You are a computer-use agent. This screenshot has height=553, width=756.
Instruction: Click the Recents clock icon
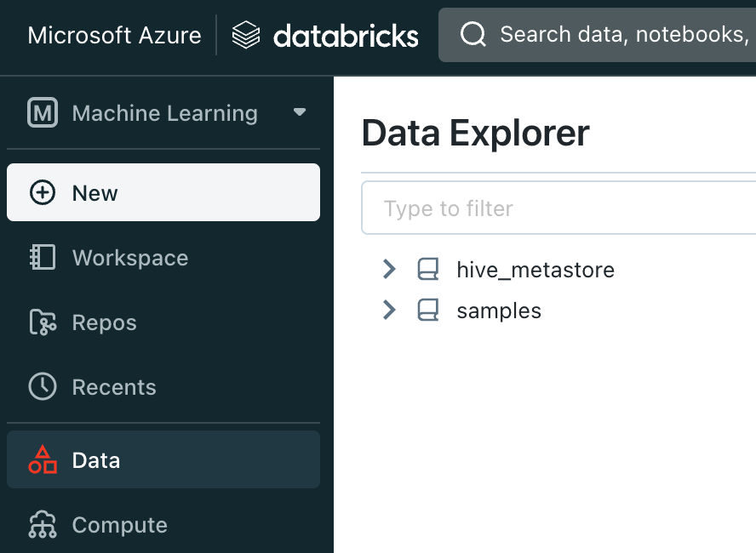coord(42,387)
